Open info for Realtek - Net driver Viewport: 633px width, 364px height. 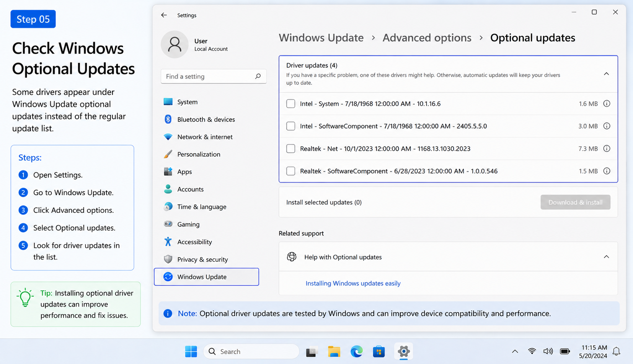(x=607, y=149)
